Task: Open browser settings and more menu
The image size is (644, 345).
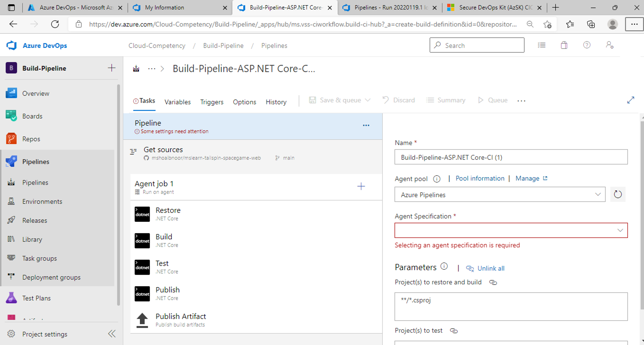Action: coord(634,24)
